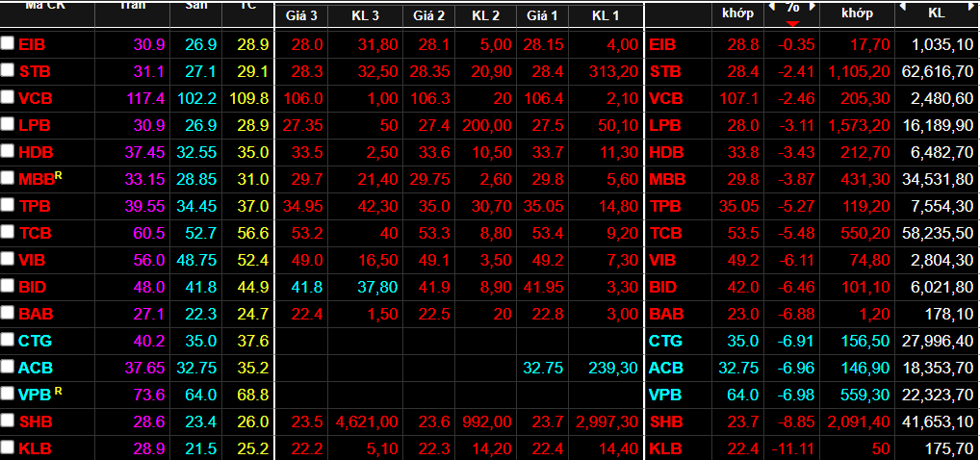
Task: Tick the checkbox for EIB
Action: (x=8, y=44)
